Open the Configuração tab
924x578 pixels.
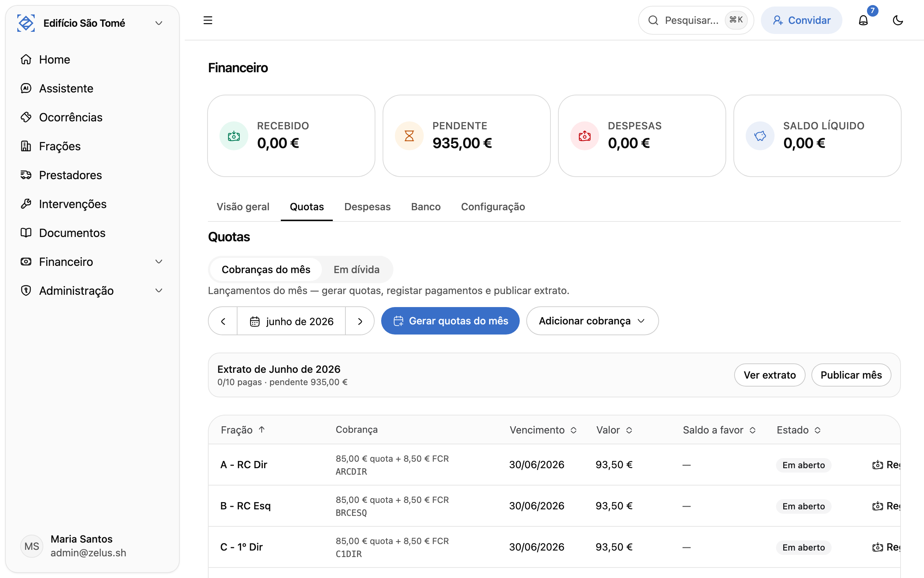coord(493,207)
